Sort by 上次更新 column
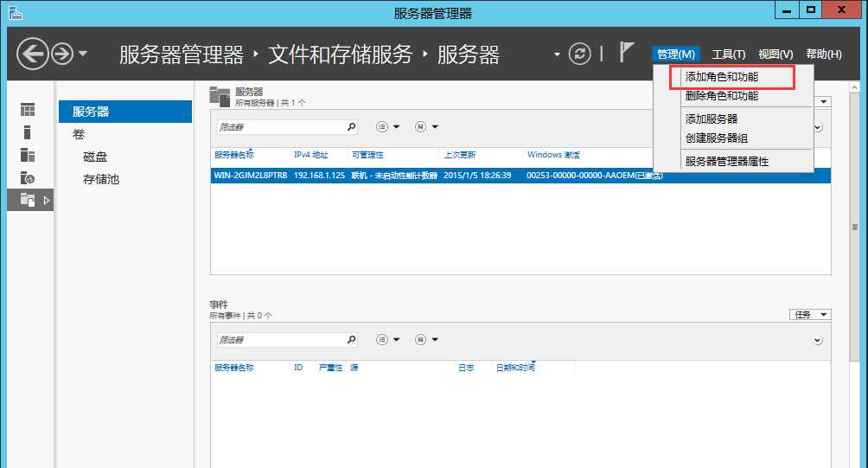Viewport: 868px width, 468px height. pyautogui.click(x=459, y=155)
